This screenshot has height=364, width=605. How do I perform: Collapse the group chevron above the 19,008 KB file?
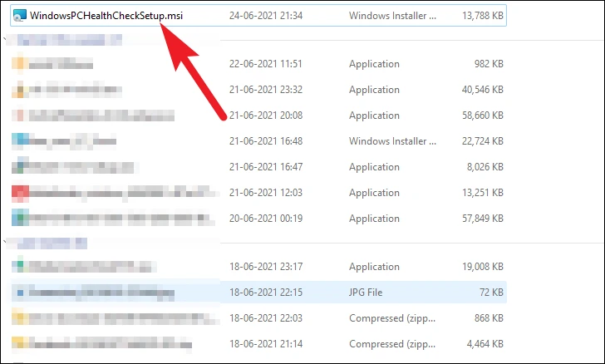point(5,243)
